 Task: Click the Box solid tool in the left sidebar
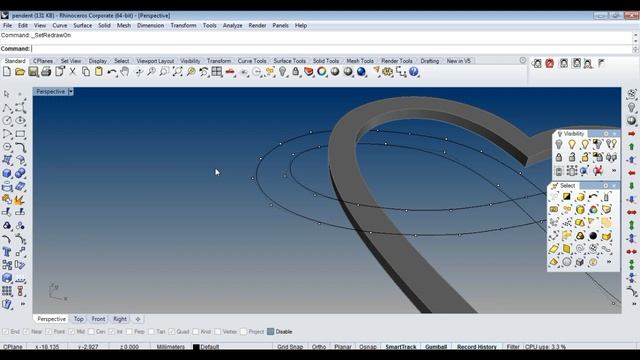click(x=7, y=173)
